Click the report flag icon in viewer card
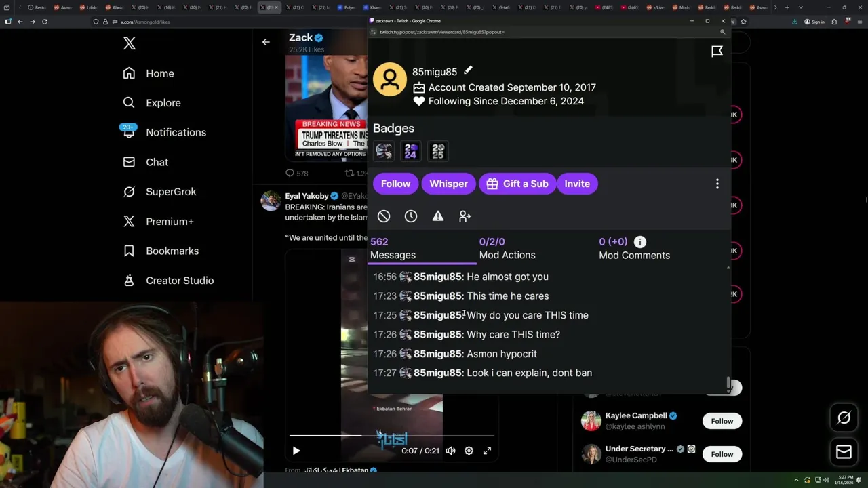 (x=717, y=52)
